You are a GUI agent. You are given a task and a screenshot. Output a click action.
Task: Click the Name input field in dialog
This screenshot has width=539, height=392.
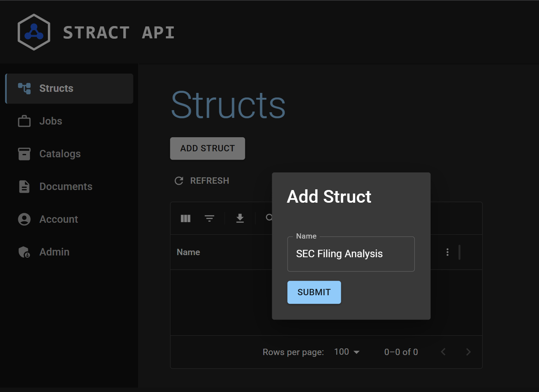point(351,254)
